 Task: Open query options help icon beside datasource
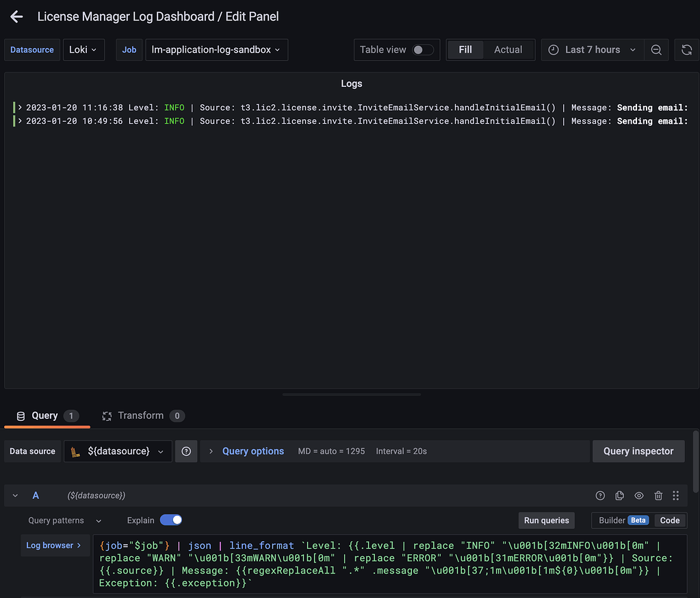click(186, 451)
